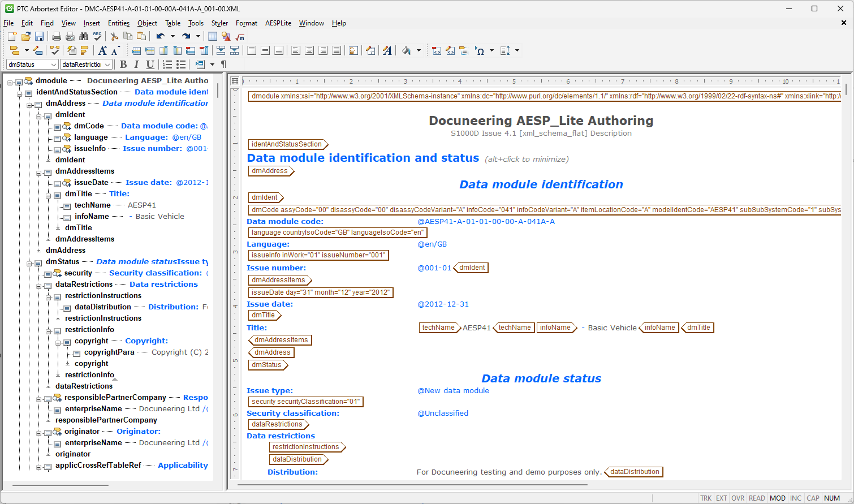Open the Styler menu
Screen dimensions: 854x504
(x=219, y=23)
